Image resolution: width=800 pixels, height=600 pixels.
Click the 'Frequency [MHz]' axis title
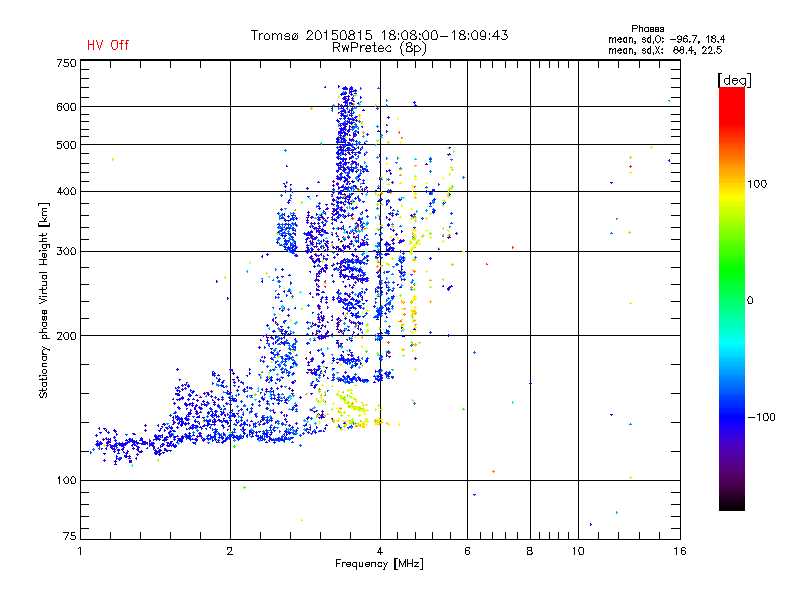click(379, 564)
